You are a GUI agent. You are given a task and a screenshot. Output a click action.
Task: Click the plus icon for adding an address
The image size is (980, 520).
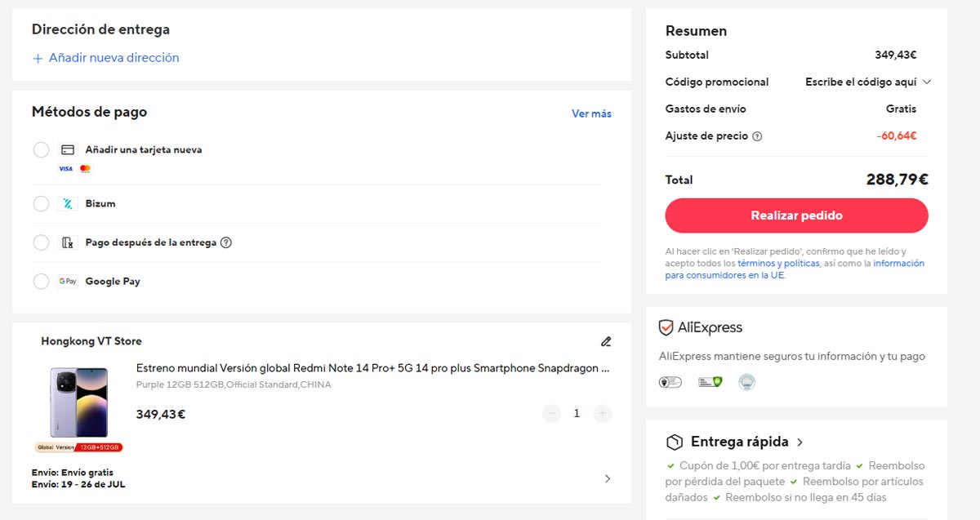pos(37,59)
